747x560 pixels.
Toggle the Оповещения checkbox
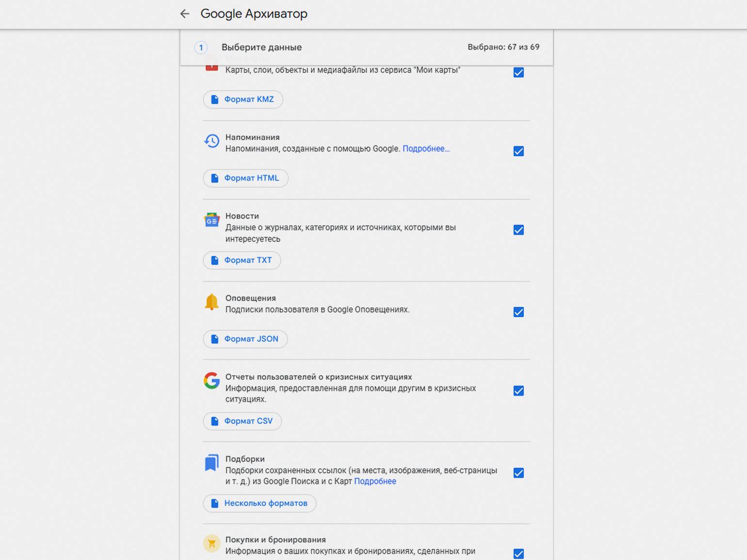(519, 312)
